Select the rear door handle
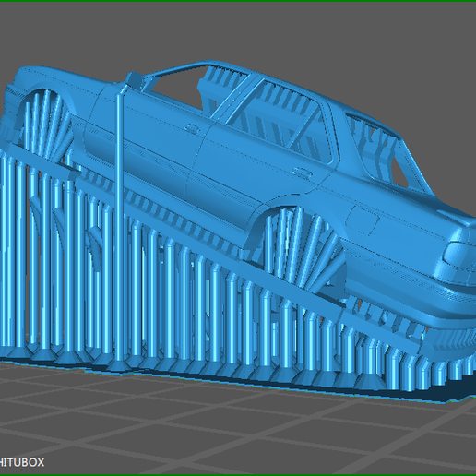 [301, 173]
